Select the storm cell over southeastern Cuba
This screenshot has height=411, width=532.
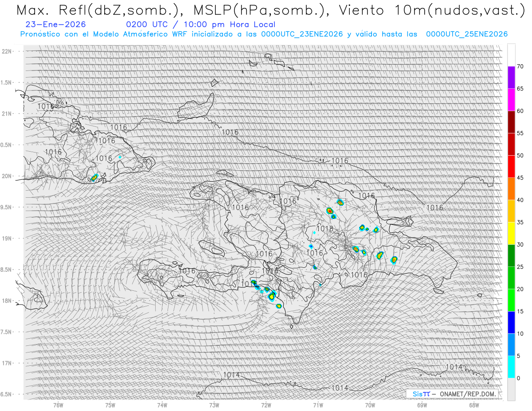point(94,178)
